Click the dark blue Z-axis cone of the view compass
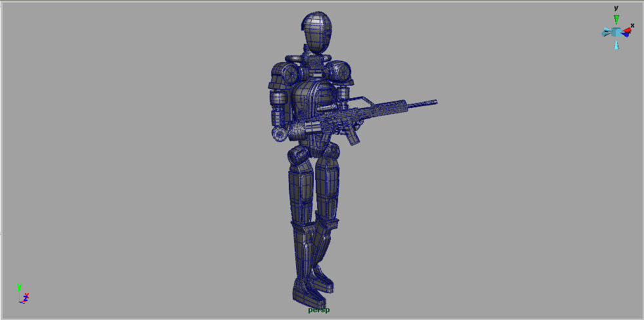The height and width of the screenshot is (320, 644). [625, 35]
